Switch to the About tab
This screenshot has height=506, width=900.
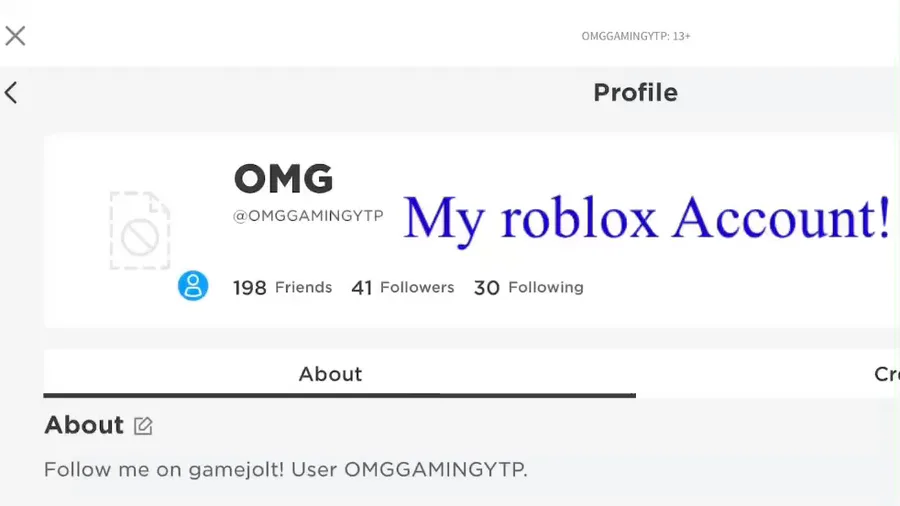tap(330, 374)
